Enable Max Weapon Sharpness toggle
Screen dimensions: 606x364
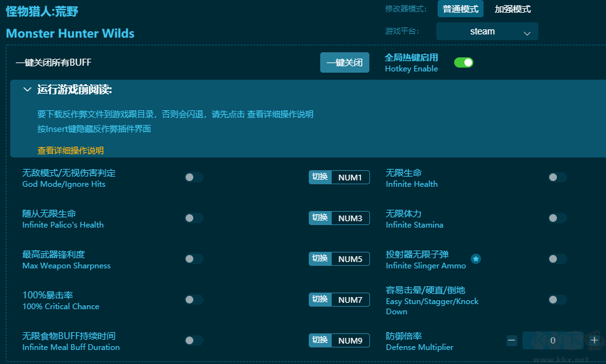click(194, 259)
